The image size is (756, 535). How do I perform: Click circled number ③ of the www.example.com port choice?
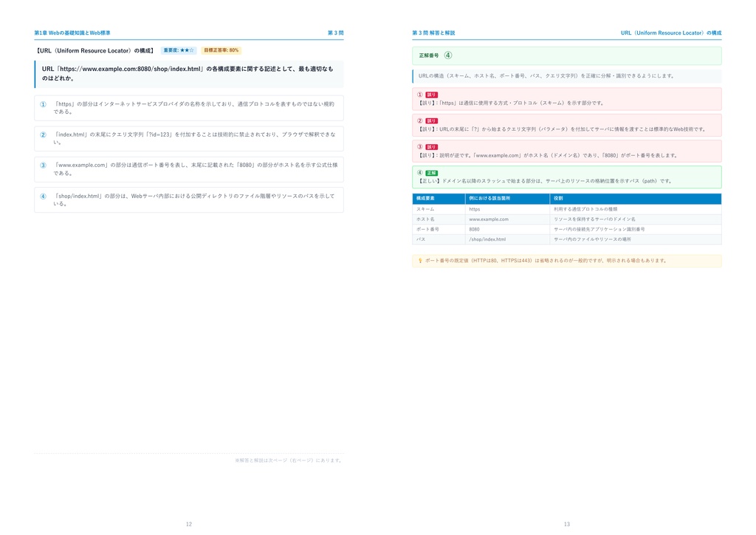[43, 166]
